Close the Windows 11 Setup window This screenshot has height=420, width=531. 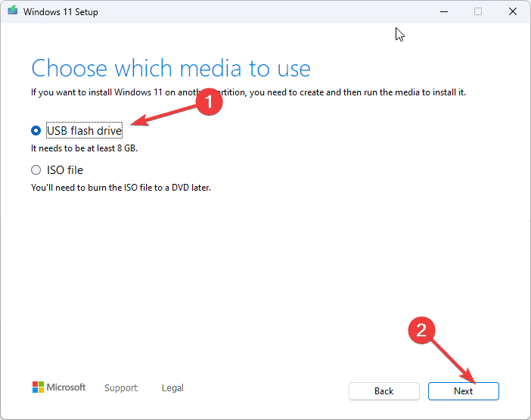pos(513,11)
